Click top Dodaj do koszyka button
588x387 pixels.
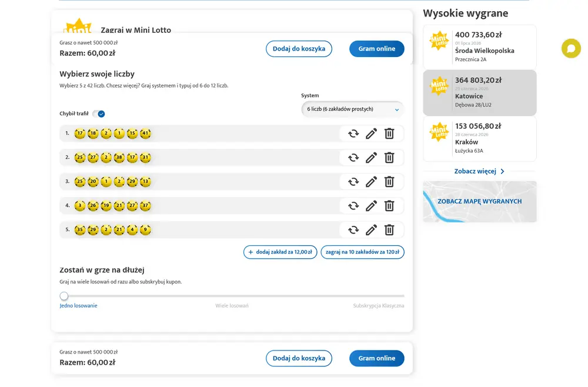[x=299, y=49]
